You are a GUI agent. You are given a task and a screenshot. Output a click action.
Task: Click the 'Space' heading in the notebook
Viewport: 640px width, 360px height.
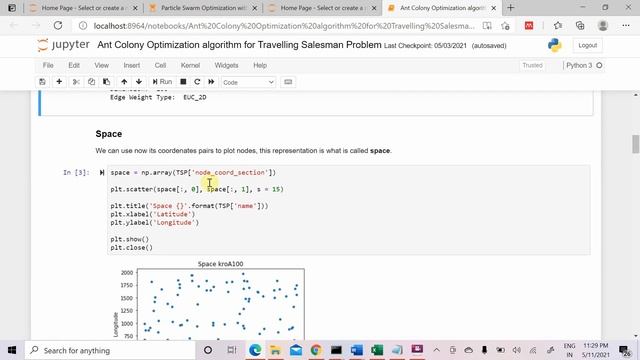[109, 134]
